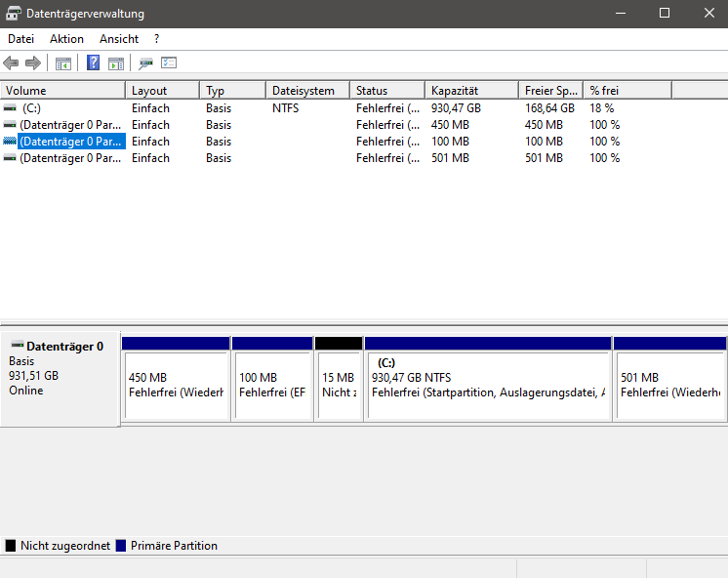Click the Online disk status text

(x=26, y=391)
